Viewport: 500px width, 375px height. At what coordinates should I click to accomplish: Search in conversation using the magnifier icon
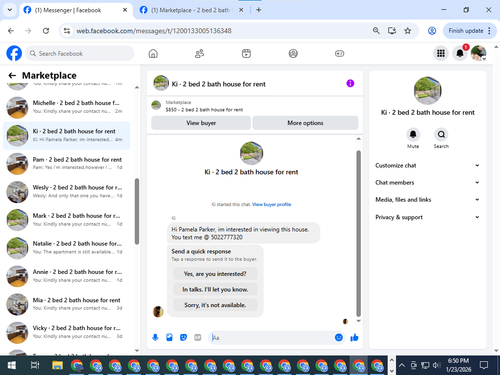(441, 135)
